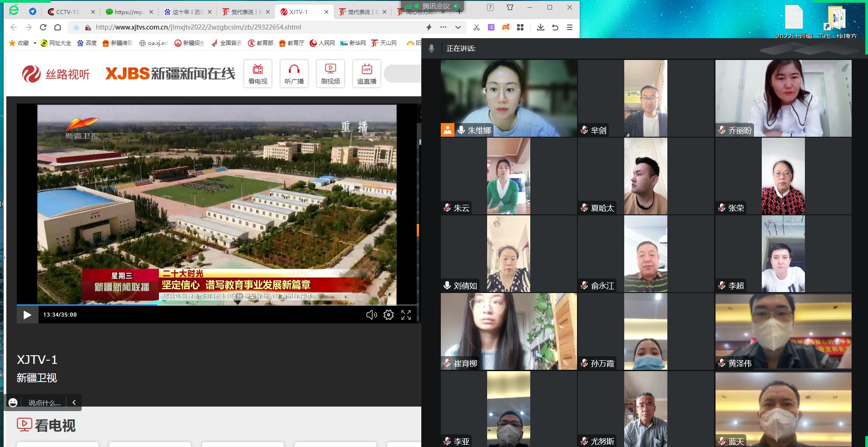Open the 收藏 bookmarks dropdown arrow
Viewport: 868px width, 447px height.
tap(35, 43)
